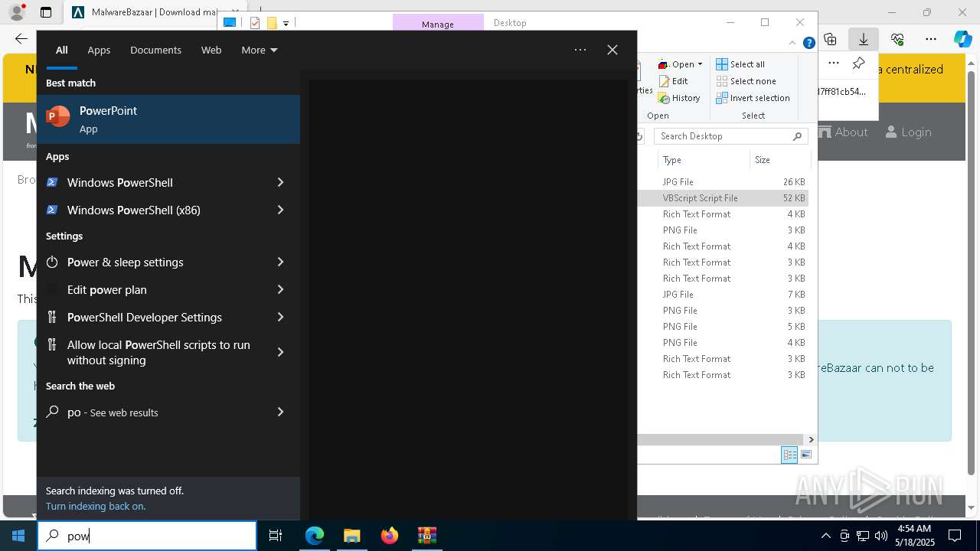Open the About link on MalwareBazaar
The image size is (980, 551).
click(x=844, y=132)
